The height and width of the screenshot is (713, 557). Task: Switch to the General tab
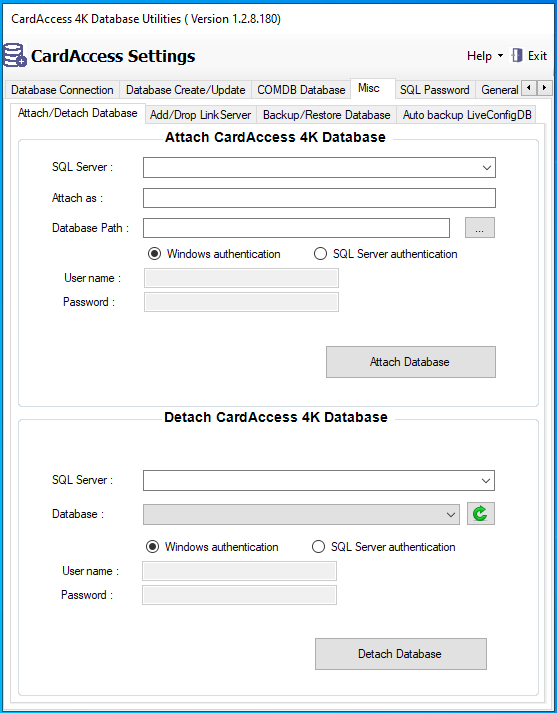pyautogui.click(x=499, y=90)
